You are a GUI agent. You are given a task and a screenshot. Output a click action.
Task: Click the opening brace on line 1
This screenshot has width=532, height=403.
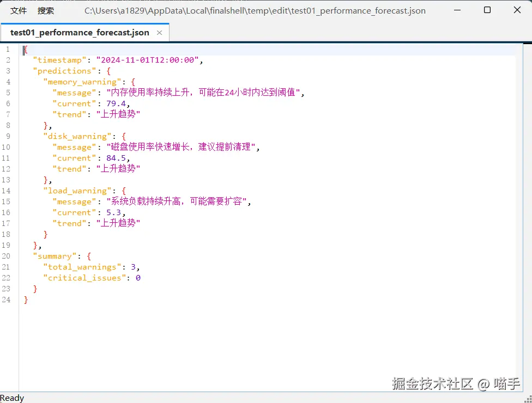pos(26,50)
